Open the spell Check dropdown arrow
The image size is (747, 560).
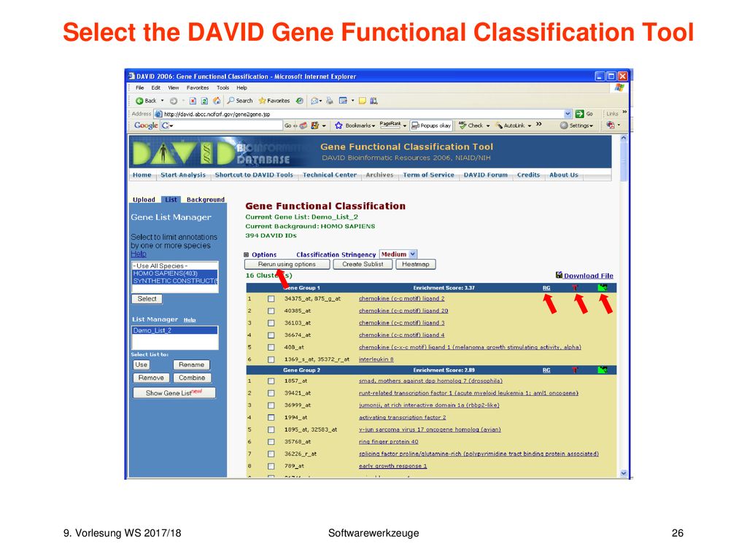click(x=488, y=125)
